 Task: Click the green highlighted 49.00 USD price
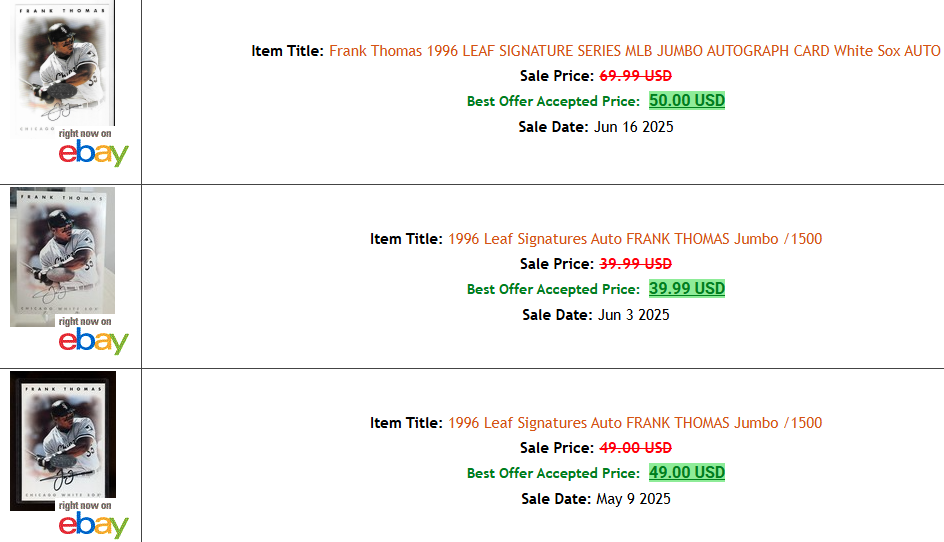(x=687, y=473)
